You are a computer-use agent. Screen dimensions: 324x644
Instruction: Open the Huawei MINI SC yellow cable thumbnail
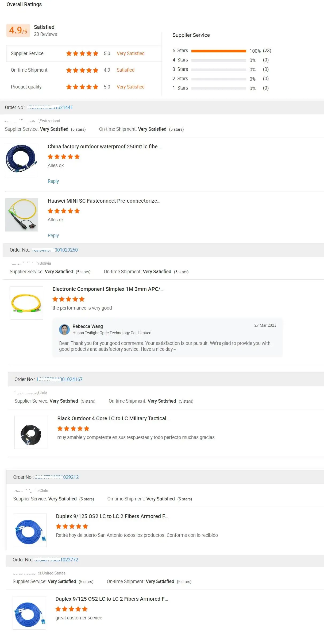[x=21, y=215]
